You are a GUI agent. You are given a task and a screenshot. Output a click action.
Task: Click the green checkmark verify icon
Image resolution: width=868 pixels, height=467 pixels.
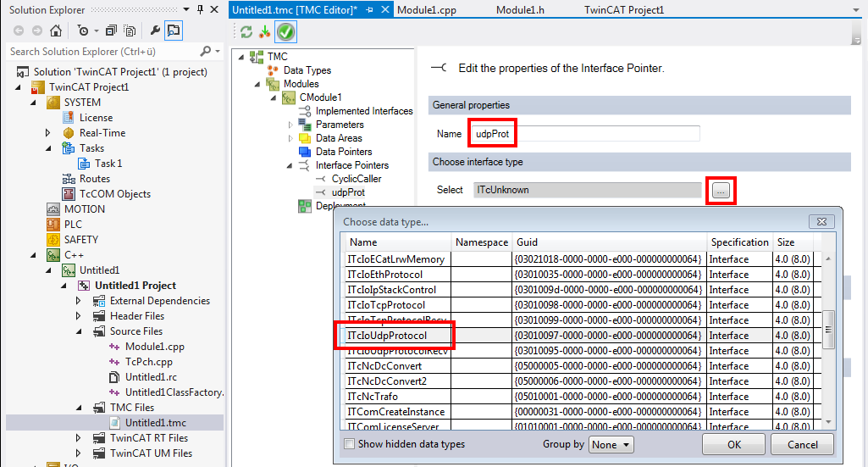coord(285,32)
